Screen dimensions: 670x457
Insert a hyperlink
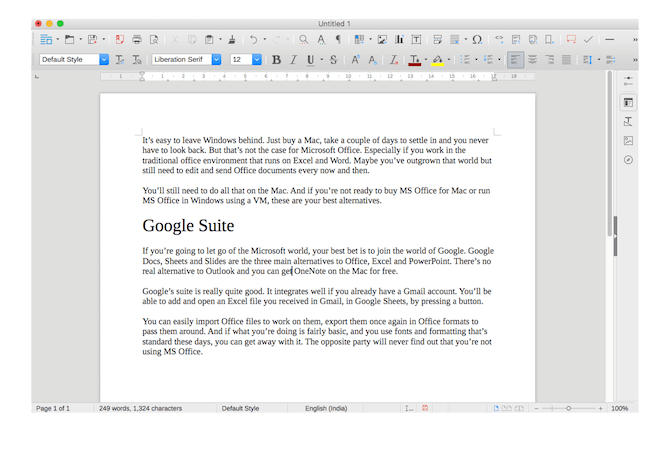pyautogui.click(x=499, y=39)
